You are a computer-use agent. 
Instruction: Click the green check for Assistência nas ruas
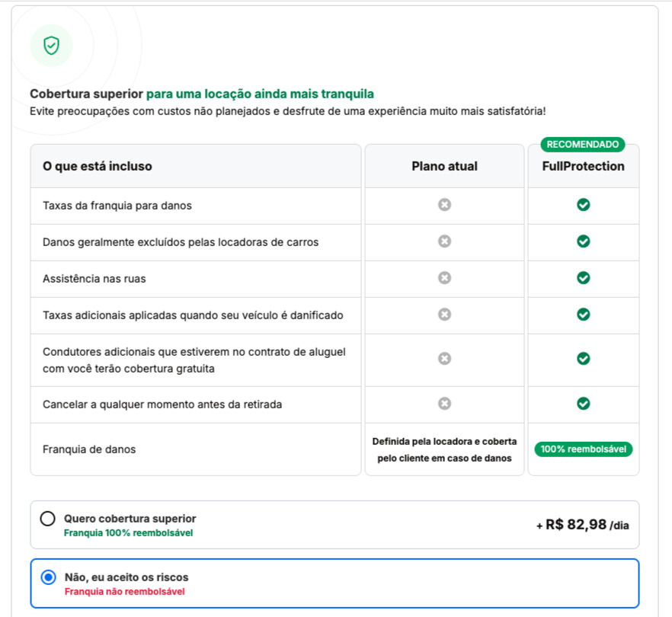coord(584,278)
